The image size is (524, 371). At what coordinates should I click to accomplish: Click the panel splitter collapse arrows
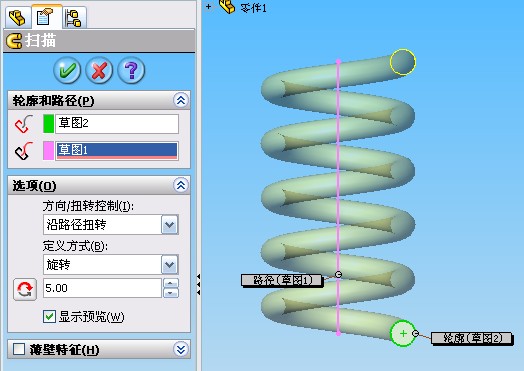point(199,284)
